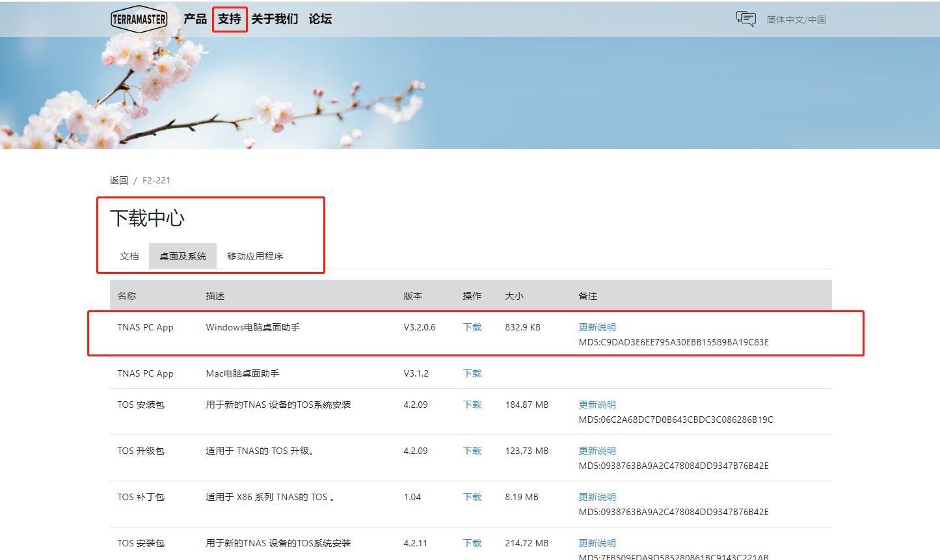Switch to the 文档 tab
The image size is (940, 560).
(129, 256)
